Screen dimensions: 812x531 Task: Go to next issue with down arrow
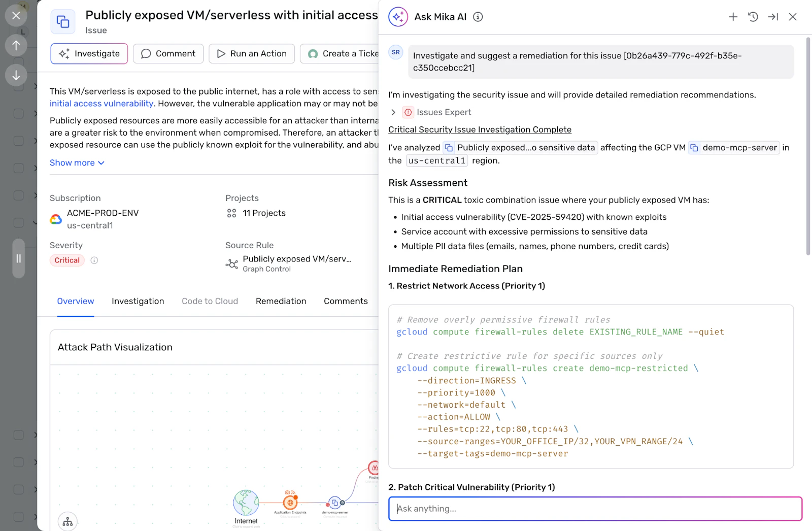[x=16, y=75]
